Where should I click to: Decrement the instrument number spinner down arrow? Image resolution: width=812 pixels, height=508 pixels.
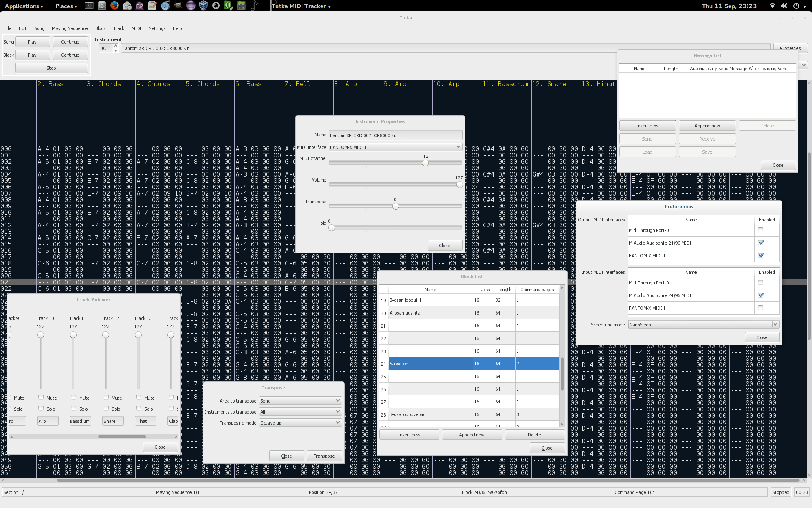115,50
